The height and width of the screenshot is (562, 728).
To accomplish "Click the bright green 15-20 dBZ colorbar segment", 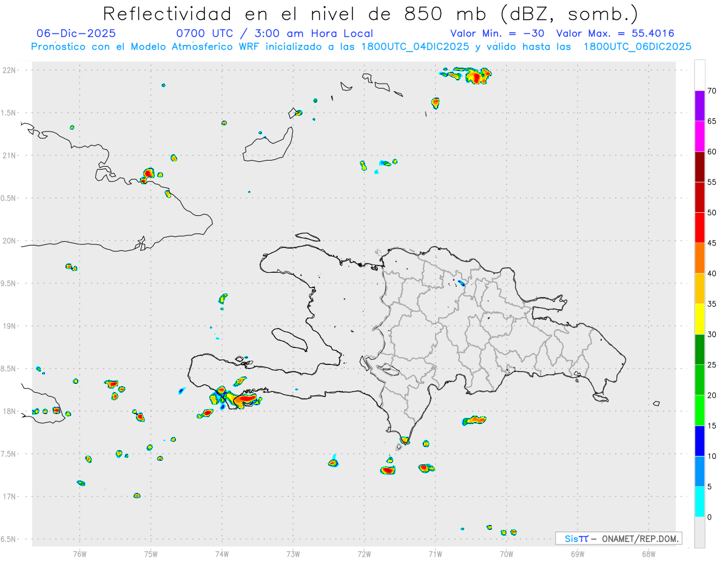I will 699,410.
